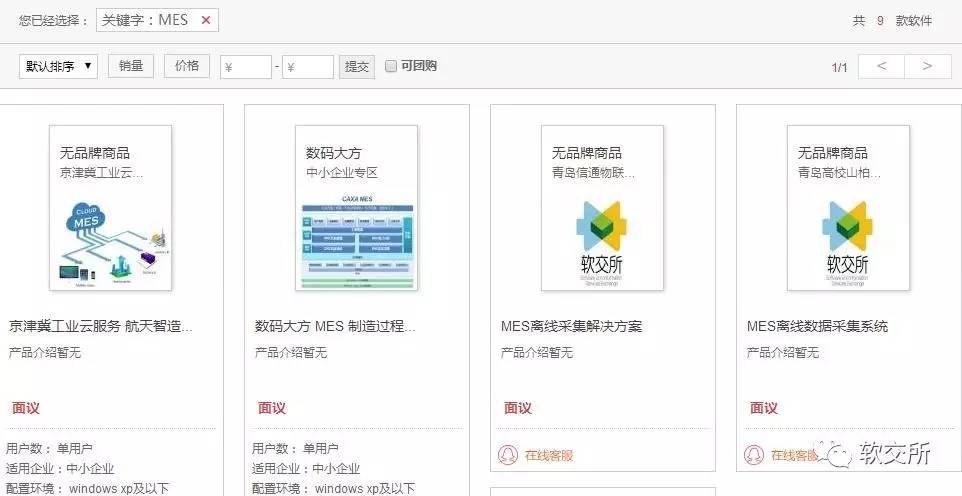Click 适用企业：中小企业 in 京津冀工业云服务 card
This screenshot has height=496, width=962.
pyautogui.click(x=60, y=469)
